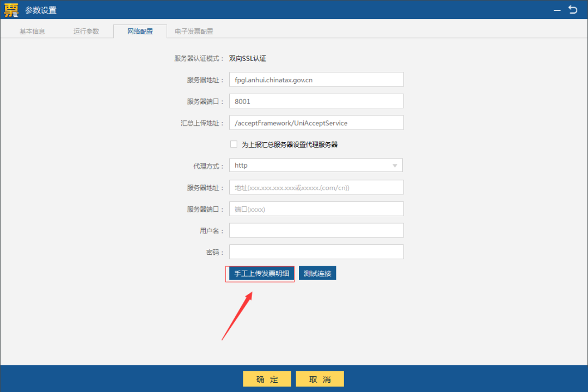Focus the proxy 服务器端口 placeholder field
The image size is (588, 392).
[316, 209]
